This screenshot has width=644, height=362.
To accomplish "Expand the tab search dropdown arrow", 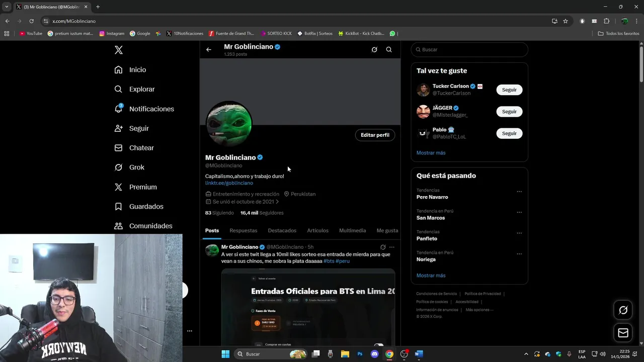I will [7, 7].
